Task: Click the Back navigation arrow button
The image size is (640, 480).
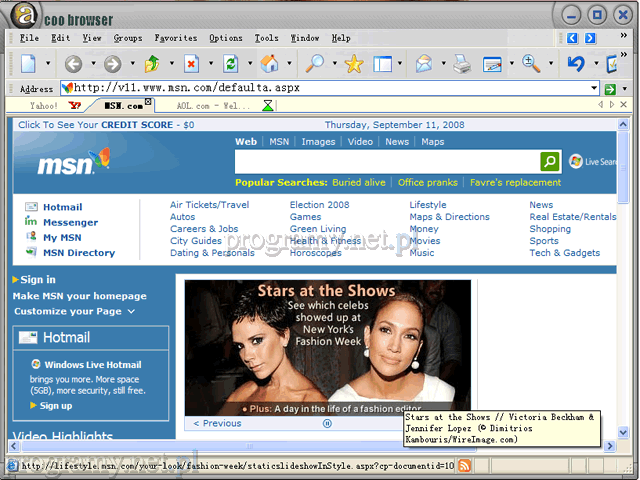Action: click(73, 64)
